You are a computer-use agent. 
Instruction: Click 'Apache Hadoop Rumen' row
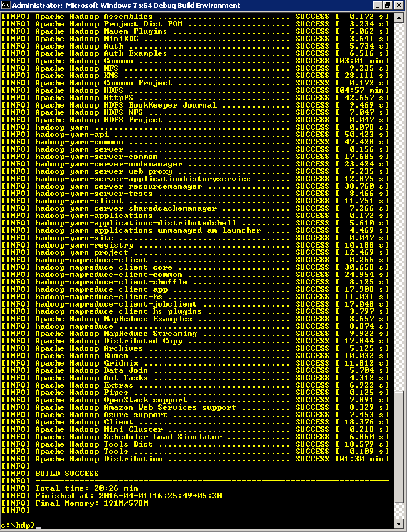pos(195,356)
